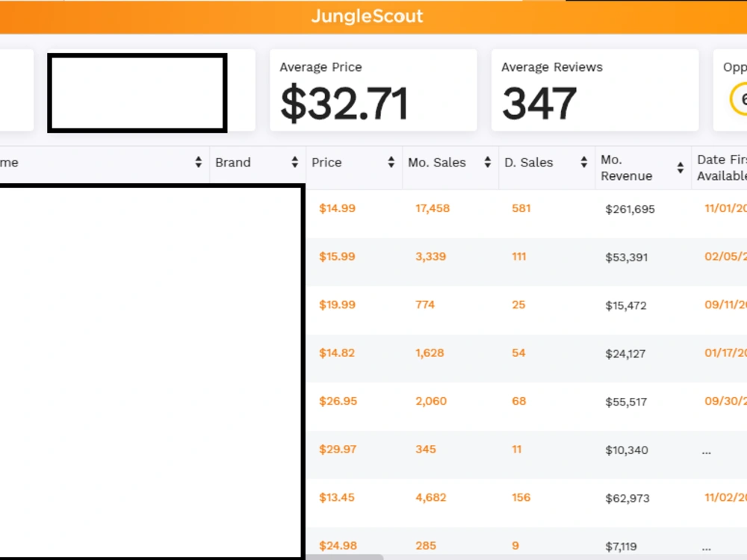Click monthly revenue $55,517
The image size is (747, 560).
[x=627, y=402]
